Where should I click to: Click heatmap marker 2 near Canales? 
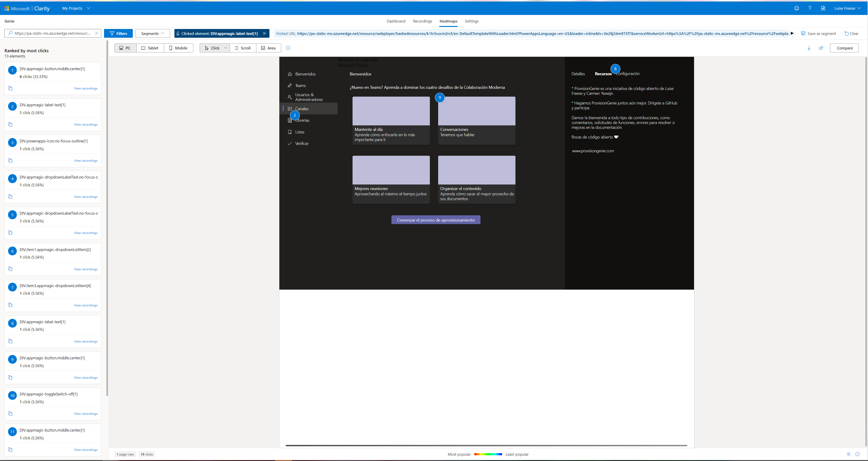click(295, 115)
